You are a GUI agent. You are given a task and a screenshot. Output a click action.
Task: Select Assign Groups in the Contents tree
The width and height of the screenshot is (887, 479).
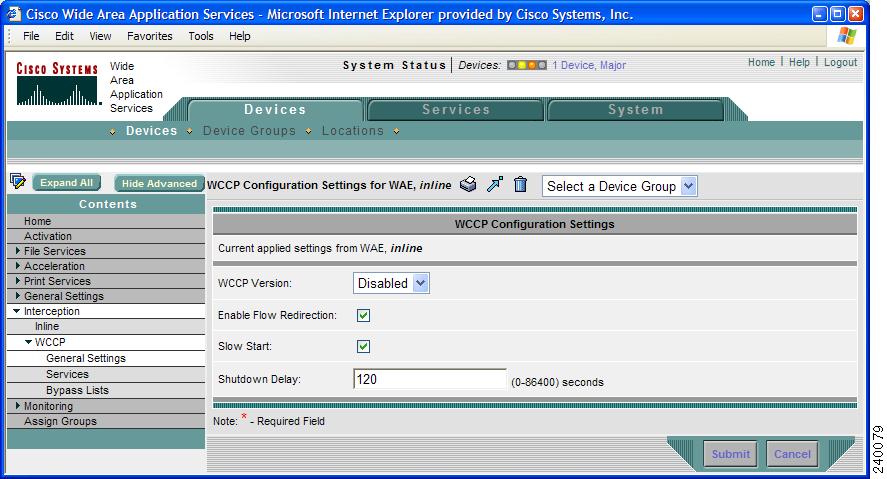pyautogui.click(x=60, y=421)
